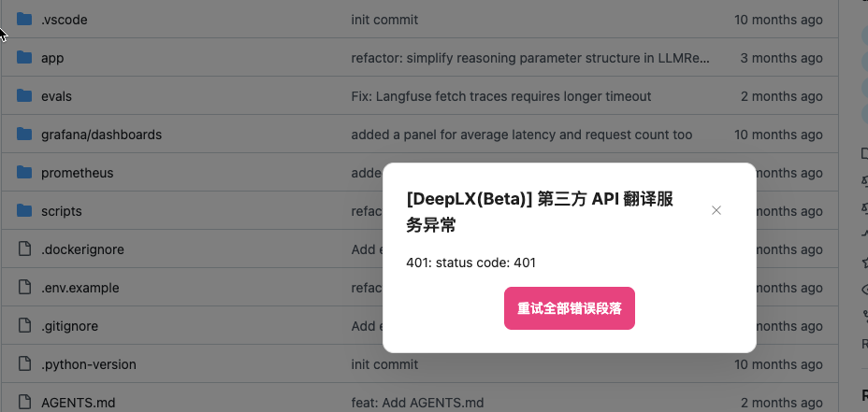The image size is (868, 412).
Task: Click the file icon beside .gitignore
Action: coord(23,326)
